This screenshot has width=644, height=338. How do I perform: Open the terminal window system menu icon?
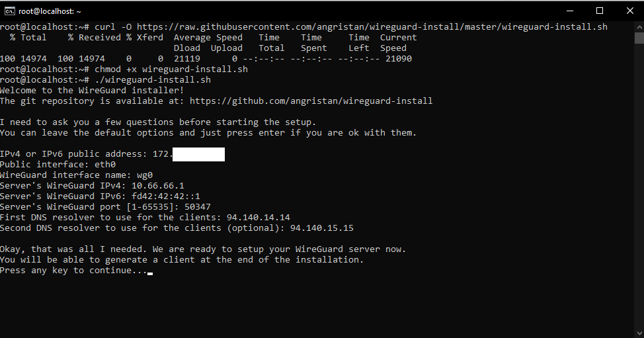tap(9, 11)
